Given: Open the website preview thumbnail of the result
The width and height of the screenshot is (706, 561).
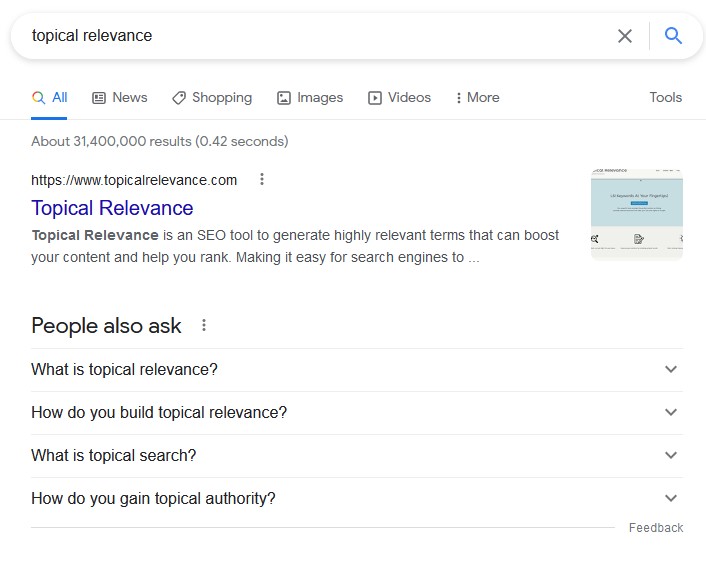Looking at the screenshot, I should point(637,214).
